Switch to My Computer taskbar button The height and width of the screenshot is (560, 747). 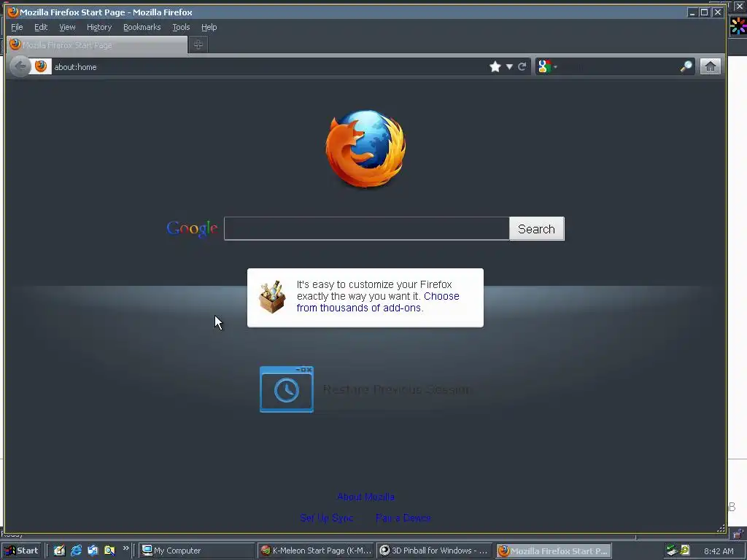tap(197, 551)
